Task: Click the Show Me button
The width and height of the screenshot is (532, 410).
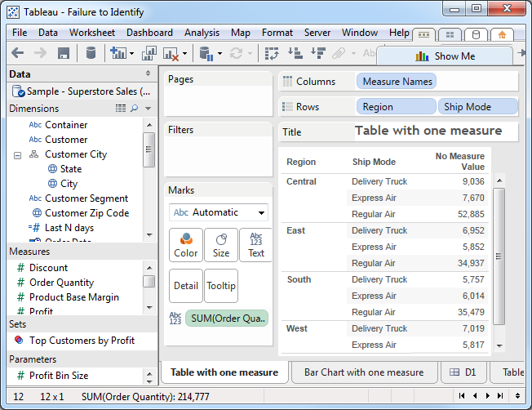Action: (445, 56)
